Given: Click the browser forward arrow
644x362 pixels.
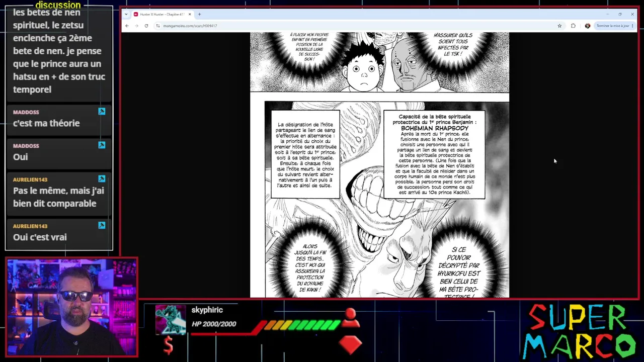Looking at the screenshot, I should coord(136,26).
